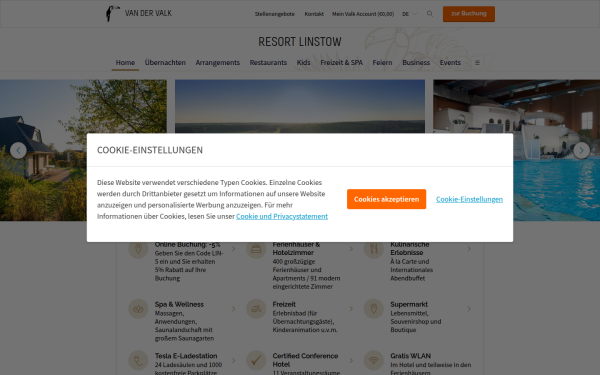This screenshot has width=600, height=375.
Task: Open Cookie und Privacystatement link
Action: coord(282,216)
